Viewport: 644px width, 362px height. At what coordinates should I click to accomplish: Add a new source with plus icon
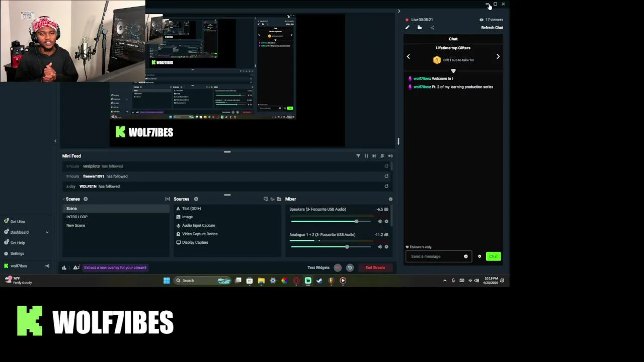pos(196,199)
